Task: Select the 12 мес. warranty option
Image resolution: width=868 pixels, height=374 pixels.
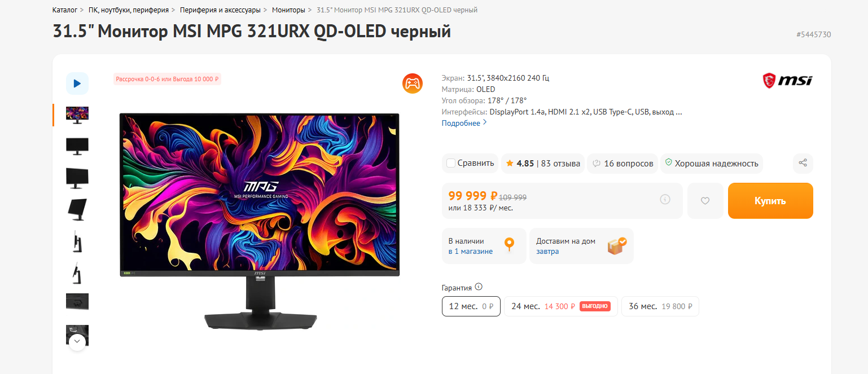Action: point(471,306)
